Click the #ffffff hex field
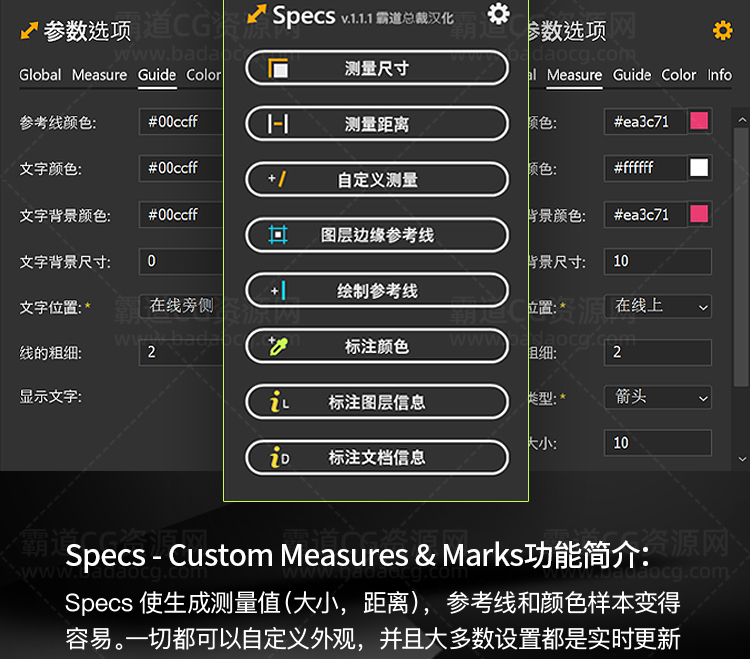Image resolution: width=750 pixels, height=659 pixels. coord(645,168)
